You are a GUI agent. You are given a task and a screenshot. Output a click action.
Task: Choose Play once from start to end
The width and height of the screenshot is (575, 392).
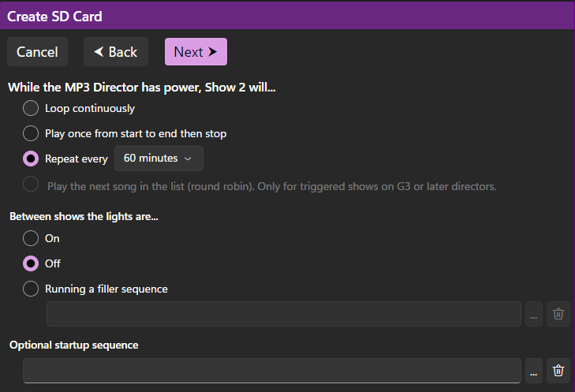(x=31, y=133)
